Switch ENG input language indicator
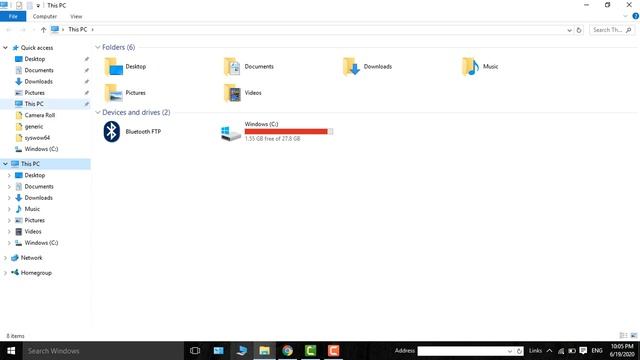Image resolution: width=640 pixels, height=360 pixels. (597, 351)
